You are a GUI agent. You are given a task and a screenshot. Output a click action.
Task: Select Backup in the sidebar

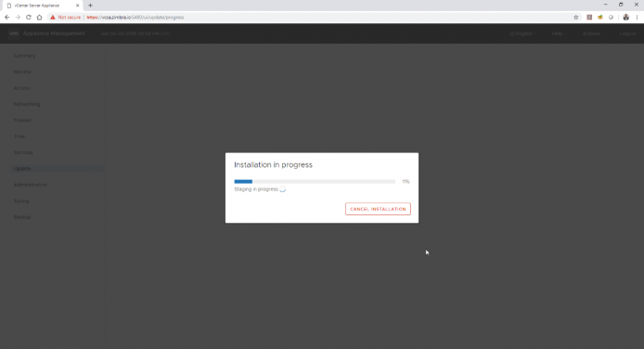(x=22, y=217)
